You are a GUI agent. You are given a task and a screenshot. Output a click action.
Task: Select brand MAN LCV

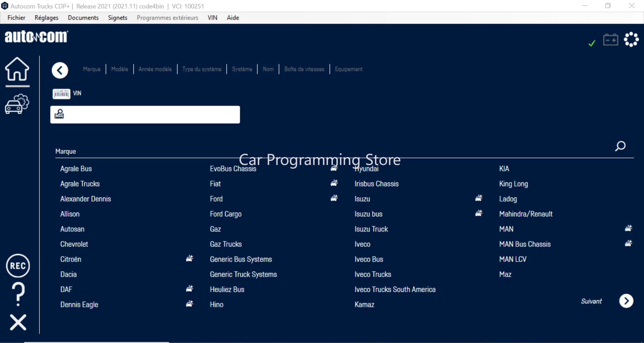coord(513,259)
